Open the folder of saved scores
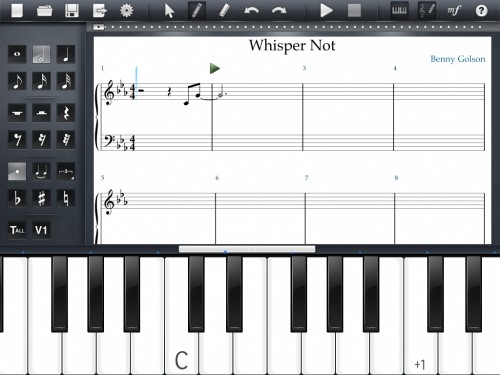This screenshot has width=500, height=375. click(x=44, y=11)
